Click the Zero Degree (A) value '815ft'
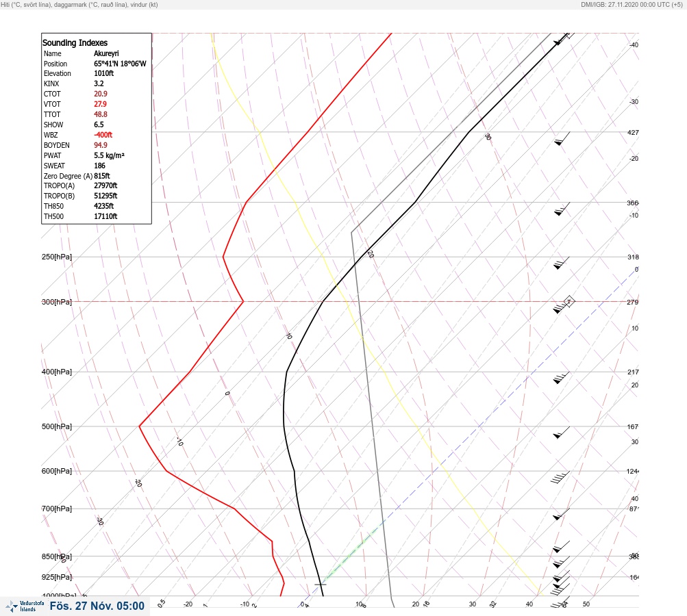This screenshot has height=616, width=687. click(102, 176)
